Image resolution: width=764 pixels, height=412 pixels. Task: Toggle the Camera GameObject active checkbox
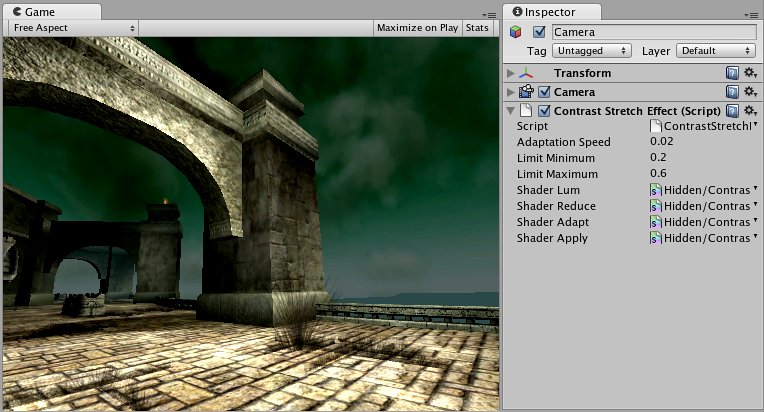tap(540, 32)
